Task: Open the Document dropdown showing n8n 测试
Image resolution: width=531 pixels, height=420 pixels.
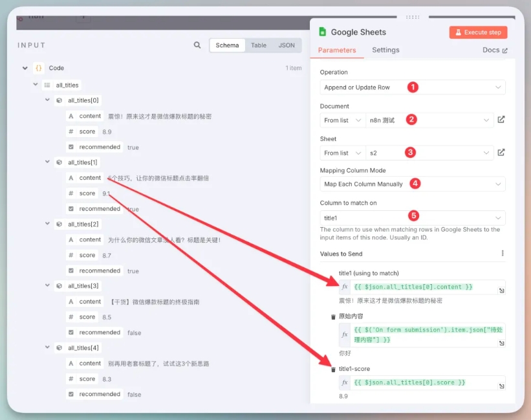Action: click(429, 120)
